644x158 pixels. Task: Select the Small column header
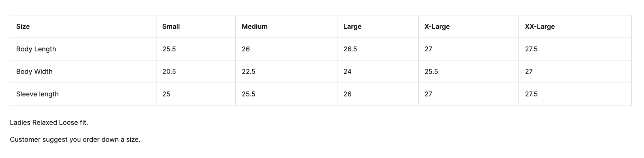click(171, 26)
